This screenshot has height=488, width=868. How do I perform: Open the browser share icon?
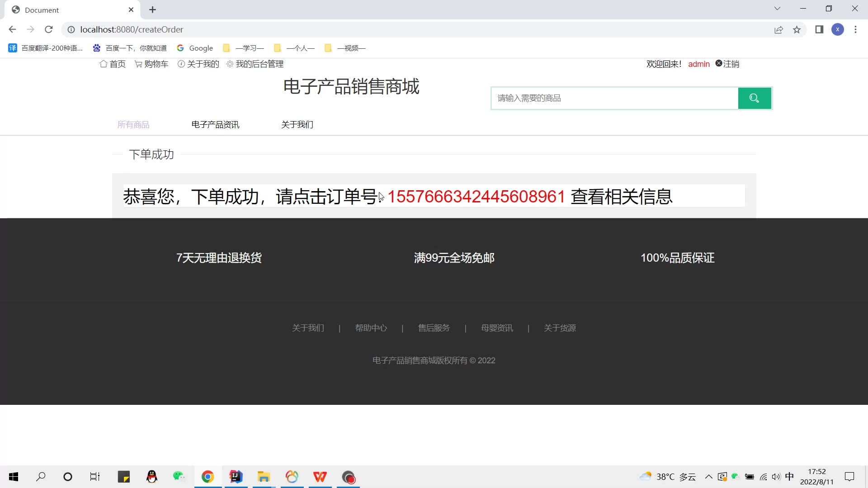coord(778,30)
